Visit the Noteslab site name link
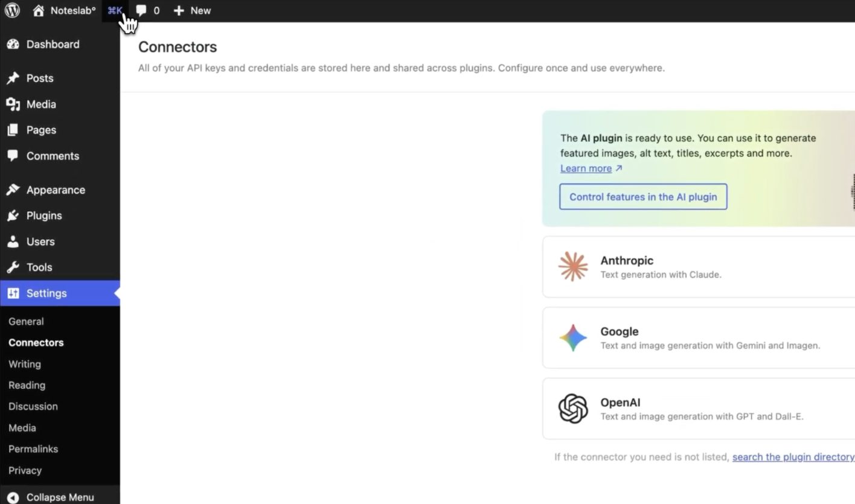This screenshot has width=855, height=504. [x=73, y=10]
